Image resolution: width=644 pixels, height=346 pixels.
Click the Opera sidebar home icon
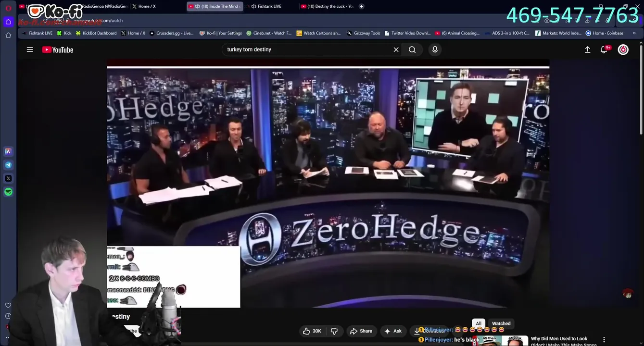tap(8, 22)
